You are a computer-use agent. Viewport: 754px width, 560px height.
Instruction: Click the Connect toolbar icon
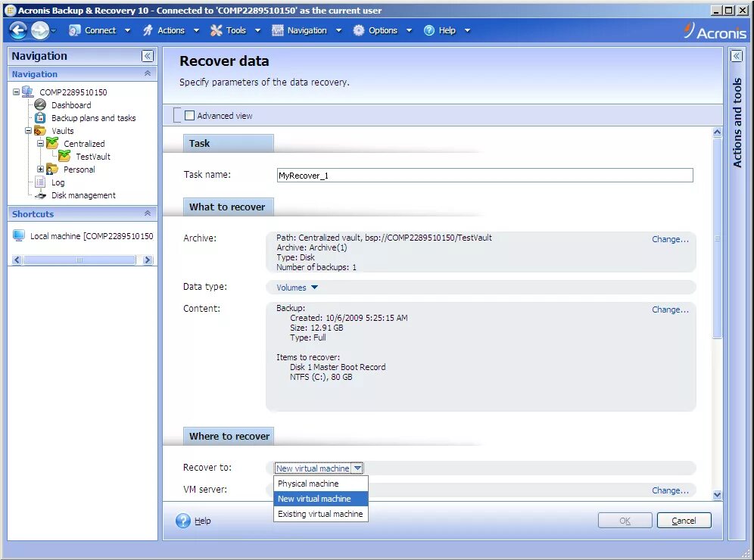[74, 30]
